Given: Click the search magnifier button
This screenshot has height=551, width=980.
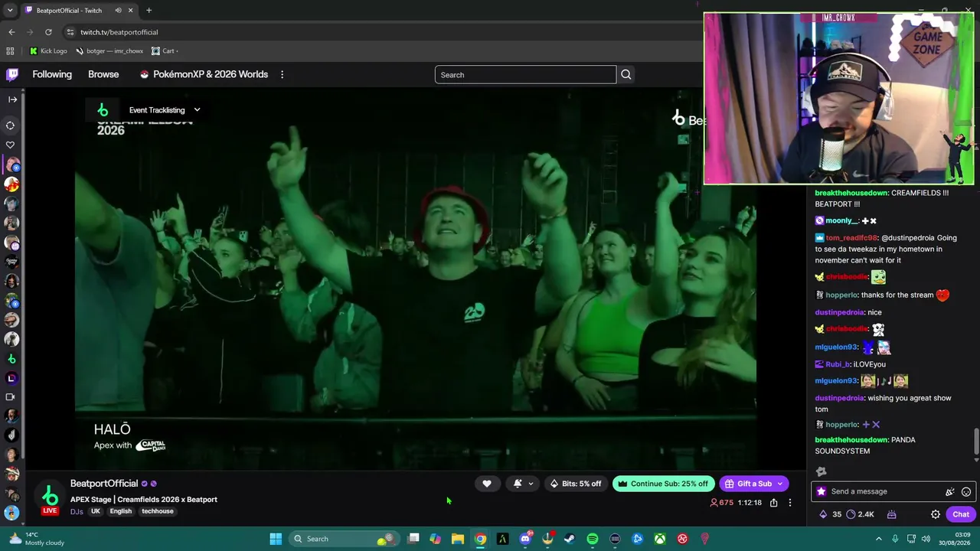Looking at the screenshot, I should point(626,74).
